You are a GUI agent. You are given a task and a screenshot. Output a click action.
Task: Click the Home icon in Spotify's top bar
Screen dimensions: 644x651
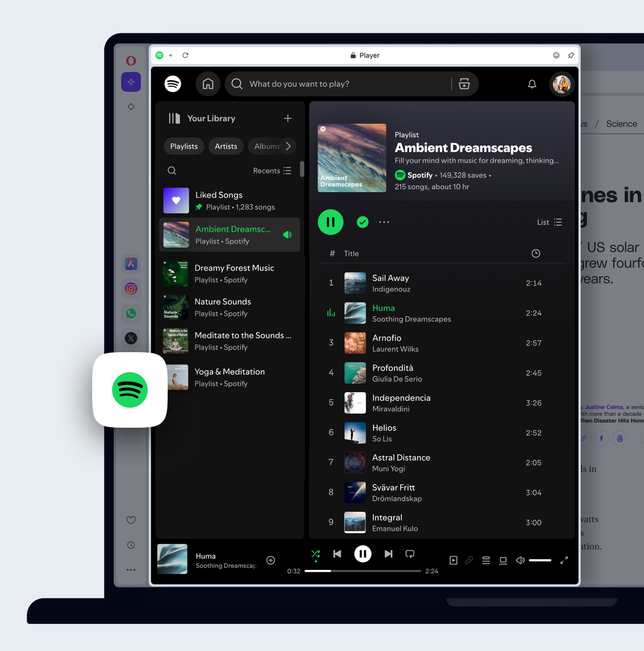tap(208, 83)
